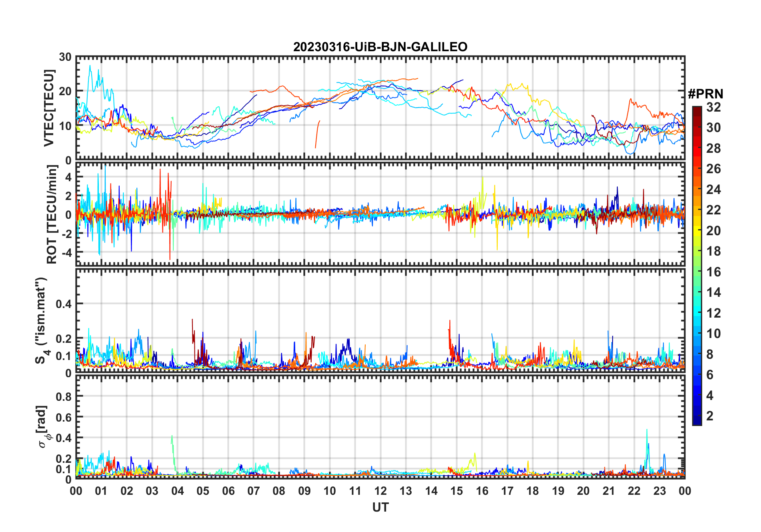Click colorbar tick label "30"

point(713,128)
